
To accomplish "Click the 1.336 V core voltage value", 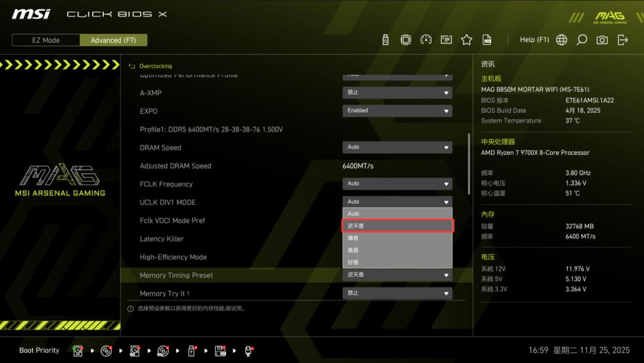I will tap(576, 183).
